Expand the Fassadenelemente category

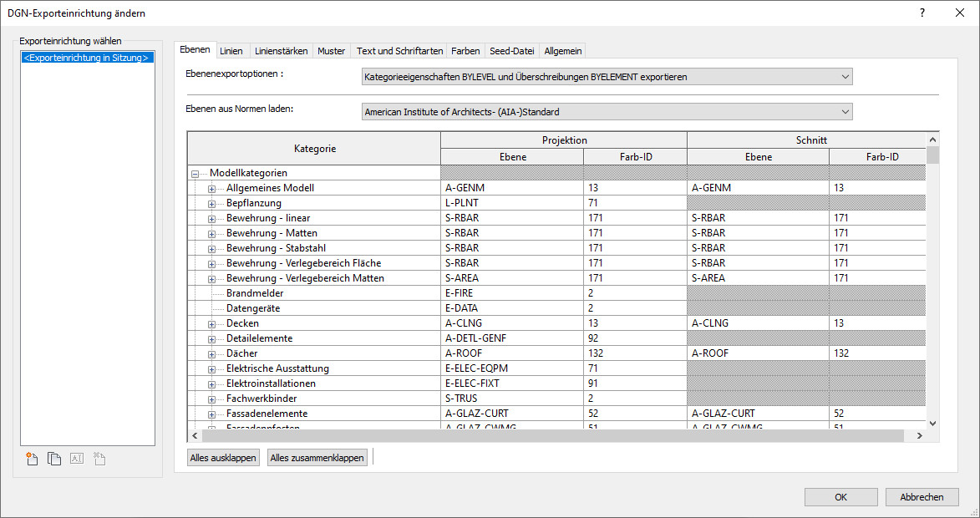[x=212, y=414]
